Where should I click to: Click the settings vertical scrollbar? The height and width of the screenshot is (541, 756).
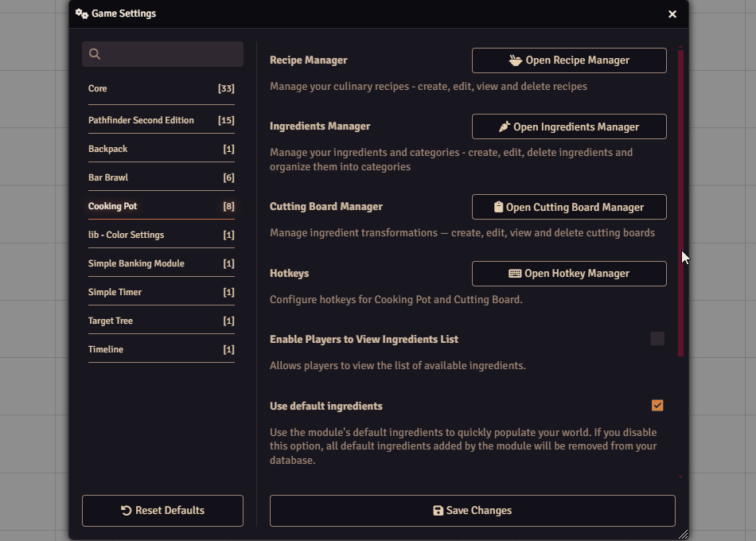[x=681, y=199]
